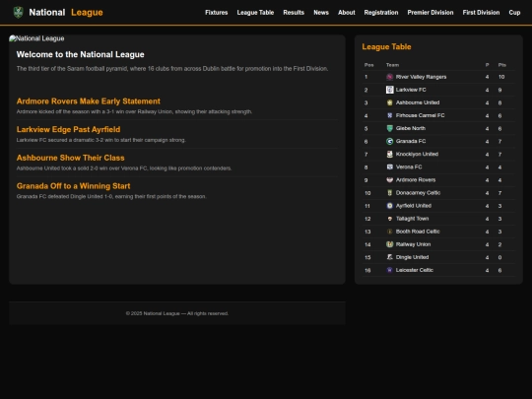The height and width of the screenshot is (399, 532).
Task: Select Tallaght Town team name
Action: [x=412, y=219]
